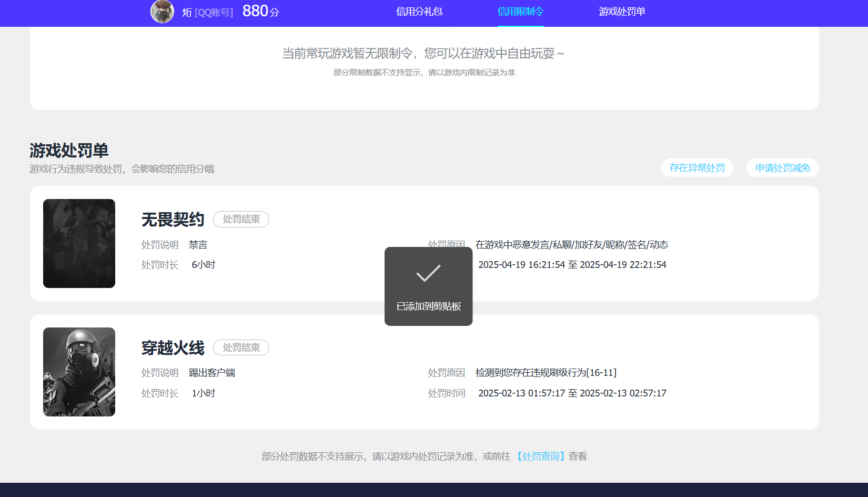Click the 已添加到剪贴板 toast message

(429, 306)
